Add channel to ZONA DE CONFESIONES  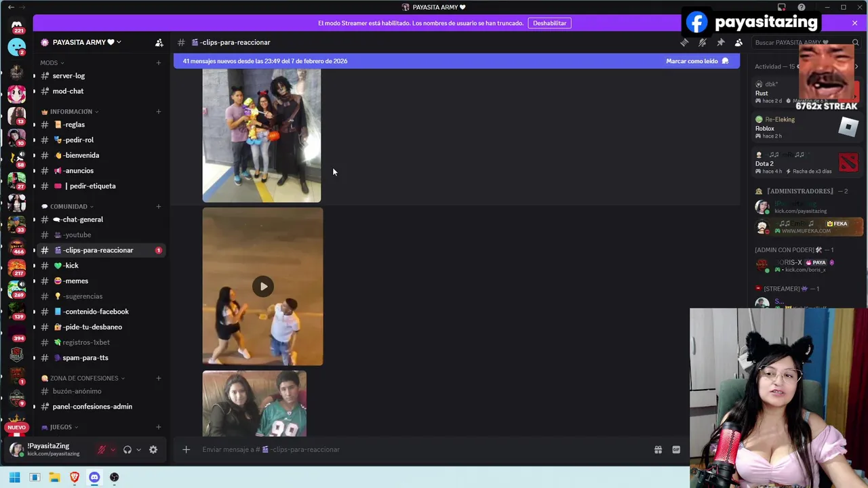[159, 378]
